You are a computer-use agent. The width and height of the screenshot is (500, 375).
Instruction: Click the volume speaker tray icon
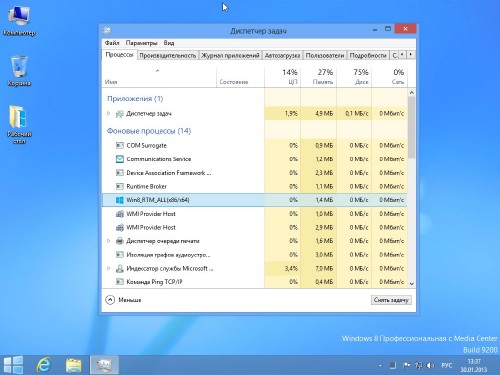point(430,365)
